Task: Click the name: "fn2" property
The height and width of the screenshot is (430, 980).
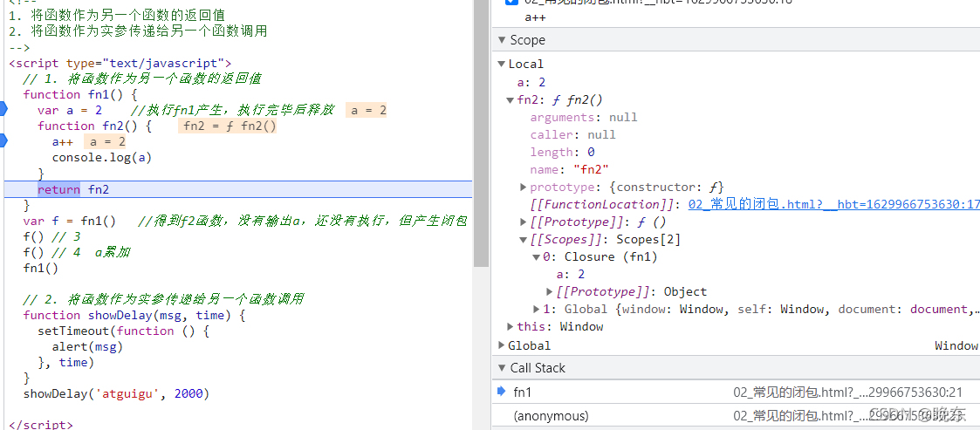Action: [x=569, y=170]
